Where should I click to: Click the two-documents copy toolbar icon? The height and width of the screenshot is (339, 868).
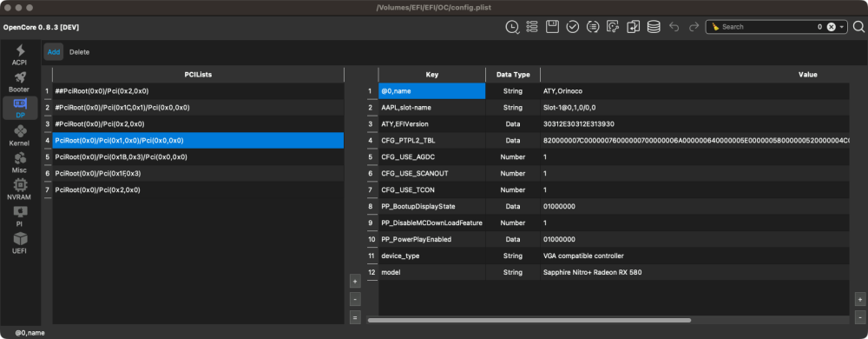coord(634,27)
